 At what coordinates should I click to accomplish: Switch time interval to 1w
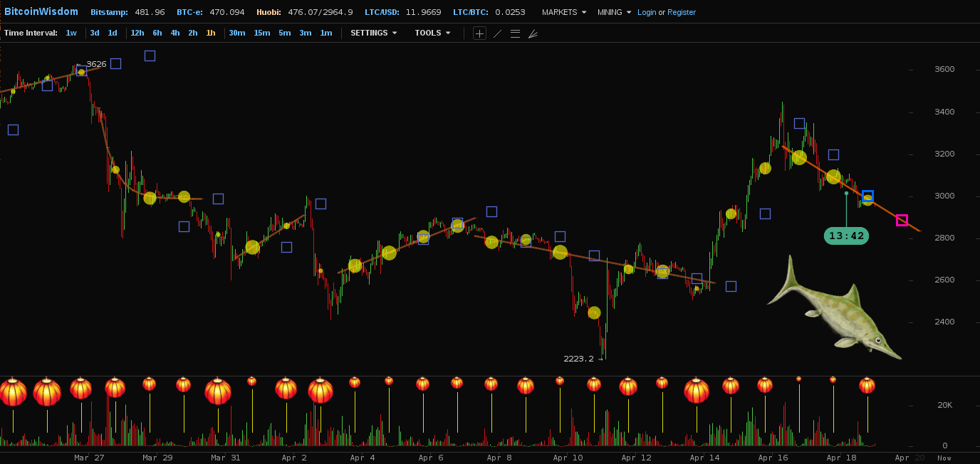[71, 33]
